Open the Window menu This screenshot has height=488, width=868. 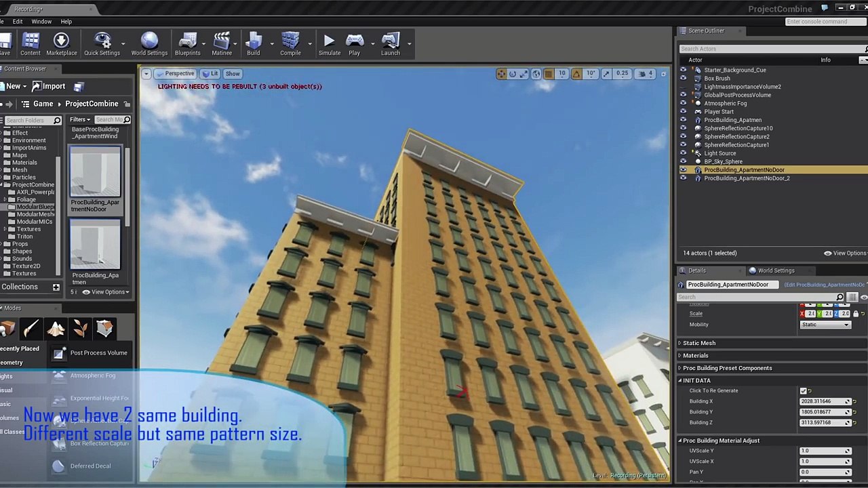[x=41, y=22]
